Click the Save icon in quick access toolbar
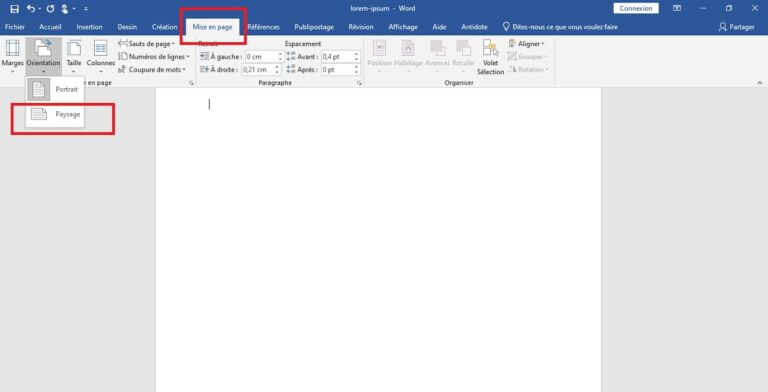Image resolution: width=768 pixels, height=392 pixels. pyautogui.click(x=14, y=9)
